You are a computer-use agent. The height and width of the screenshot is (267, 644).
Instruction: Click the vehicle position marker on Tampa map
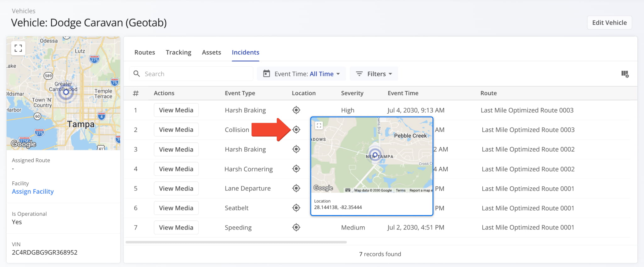click(66, 92)
